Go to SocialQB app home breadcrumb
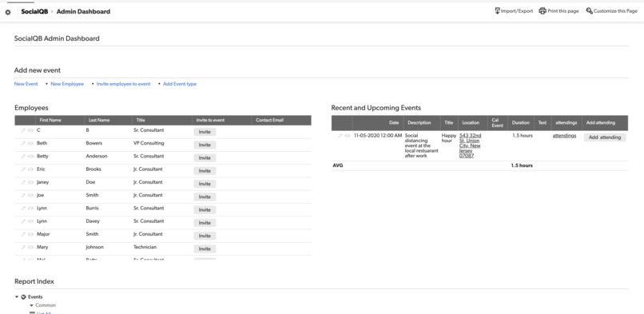This screenshot has height=314, width=644. click(x=34, y=11)
